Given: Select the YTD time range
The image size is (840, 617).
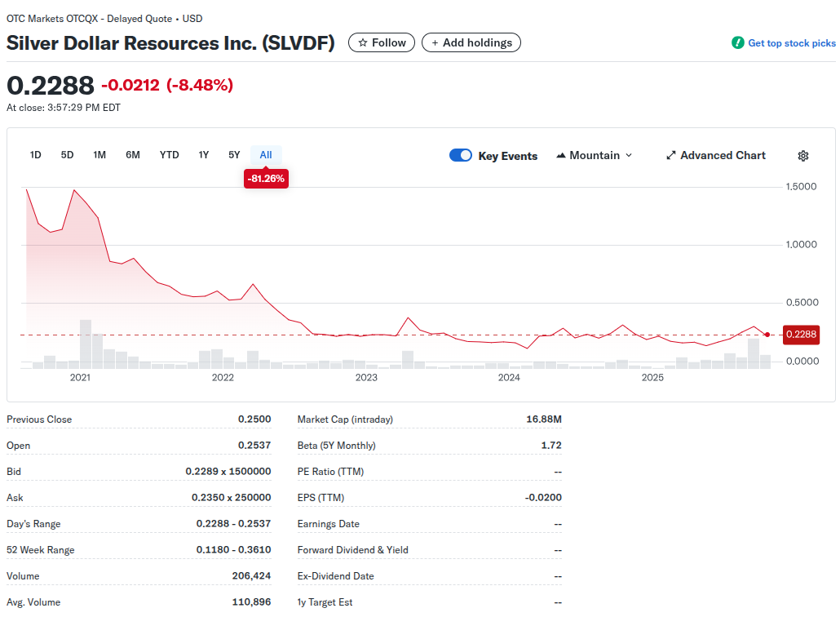Looking at the screenshot, I should click(170, 155).
